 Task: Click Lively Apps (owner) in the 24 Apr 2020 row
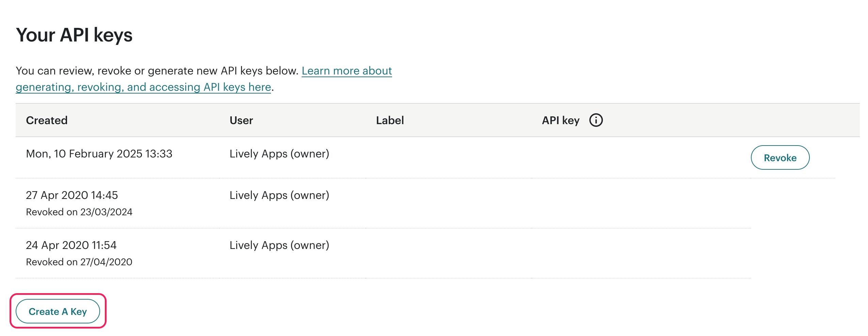coord(279,245)
